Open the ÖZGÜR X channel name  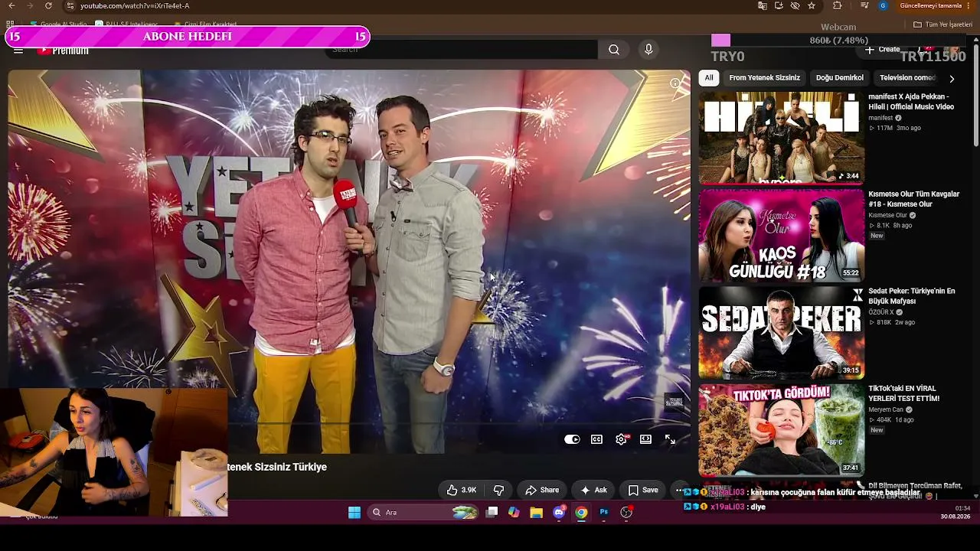click(x=881, y=312)
